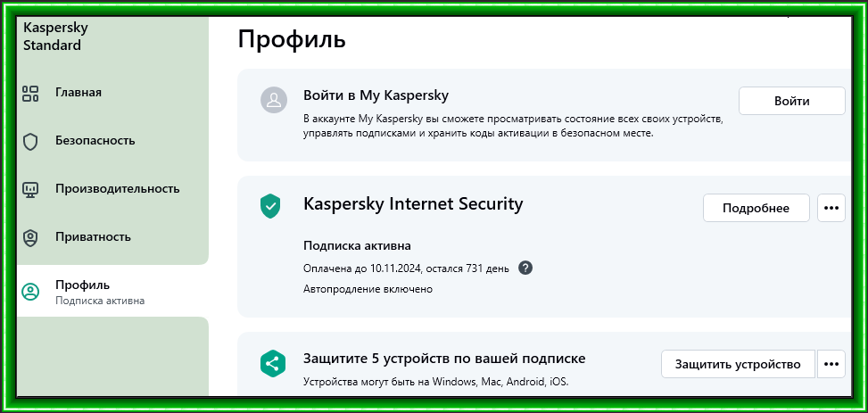868x413 pixels.
Task: Click the question mark help icon near 731 день
Action: [525, 268]
